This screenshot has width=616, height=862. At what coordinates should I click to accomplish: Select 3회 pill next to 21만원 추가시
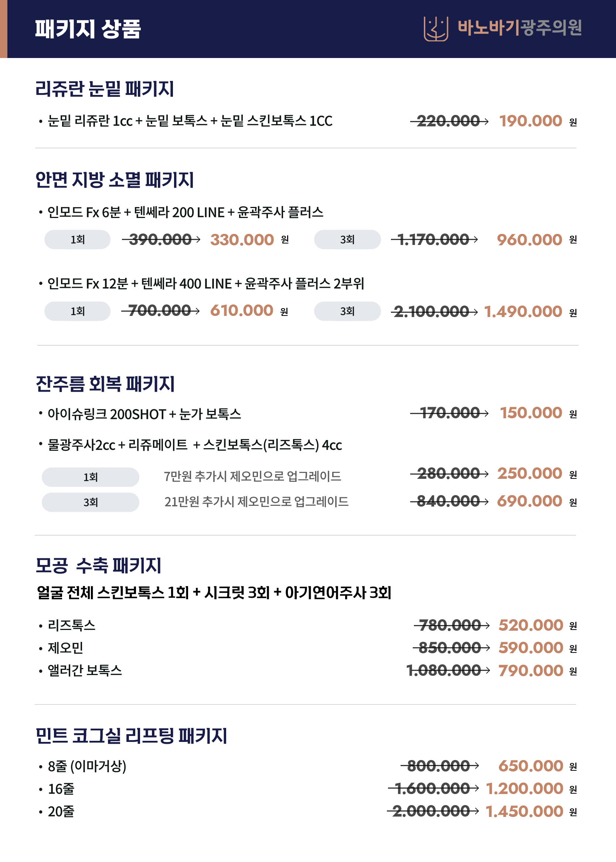[90, 502]
